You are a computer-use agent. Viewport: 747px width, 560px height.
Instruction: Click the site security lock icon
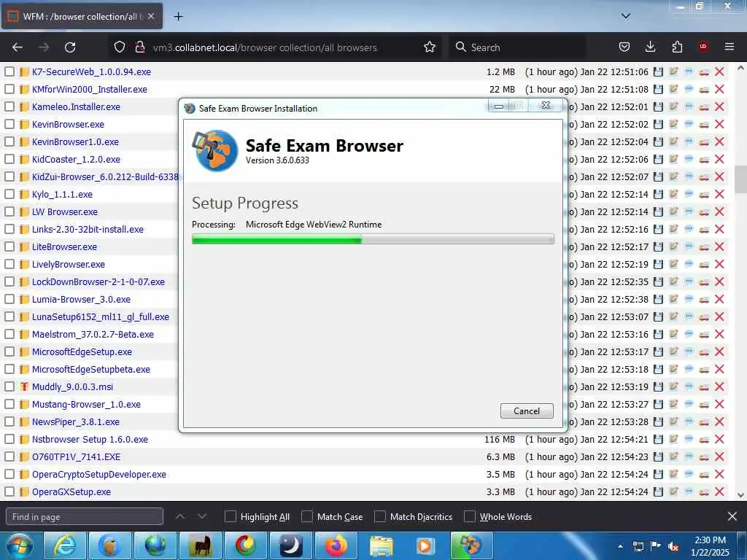click(x=139, y=47)
